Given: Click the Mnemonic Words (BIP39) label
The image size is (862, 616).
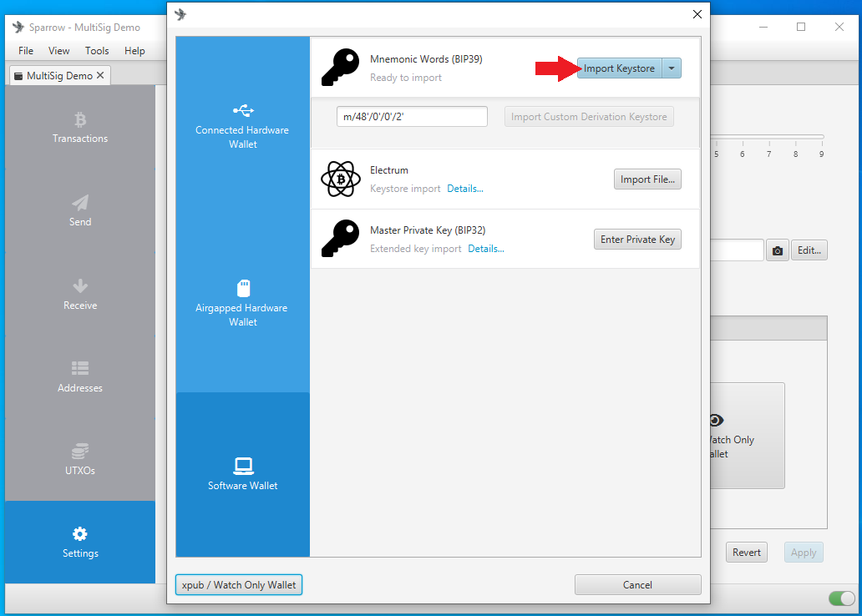Looking at the screenshot, I should [426, 58].
